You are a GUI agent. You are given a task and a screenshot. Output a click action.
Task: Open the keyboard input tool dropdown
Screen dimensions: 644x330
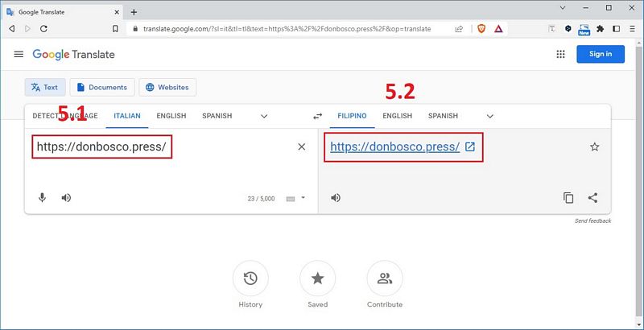pyautogui.click(x=303, y=197)
